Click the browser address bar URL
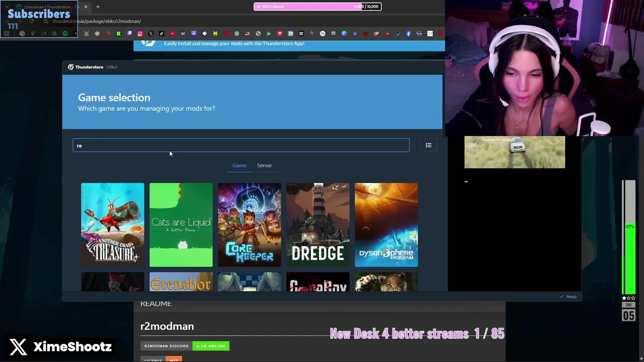The height and width of the screenshot is (362, 644). pos(97,21)
